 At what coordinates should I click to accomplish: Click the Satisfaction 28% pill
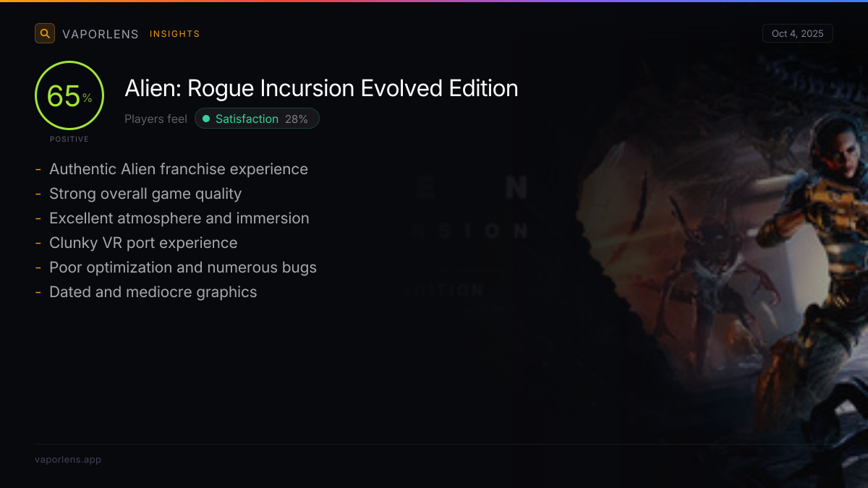click(257, 119)
